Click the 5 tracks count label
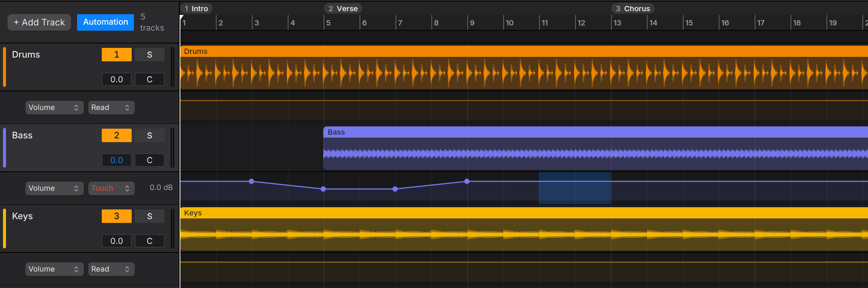Image resolution: width=868 pixels, height=288 pixels. (152, 22)
